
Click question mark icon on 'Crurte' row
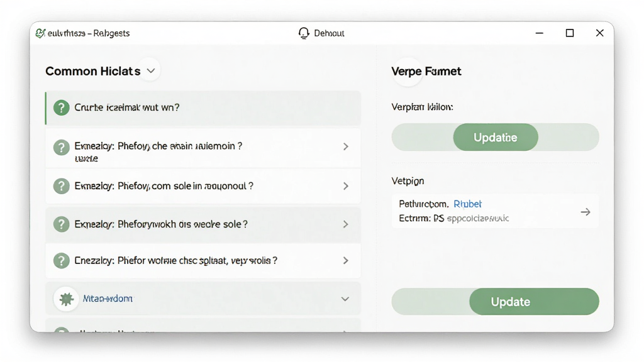pyautogui.click(x=61, y=107)
